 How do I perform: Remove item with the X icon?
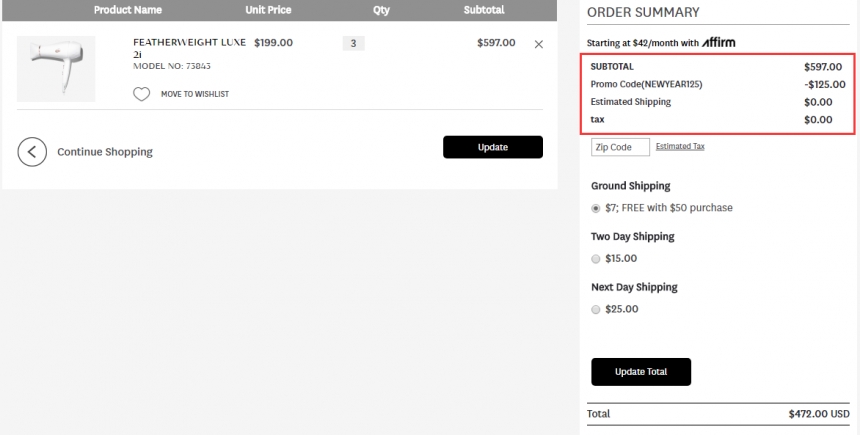coord(539,44)
